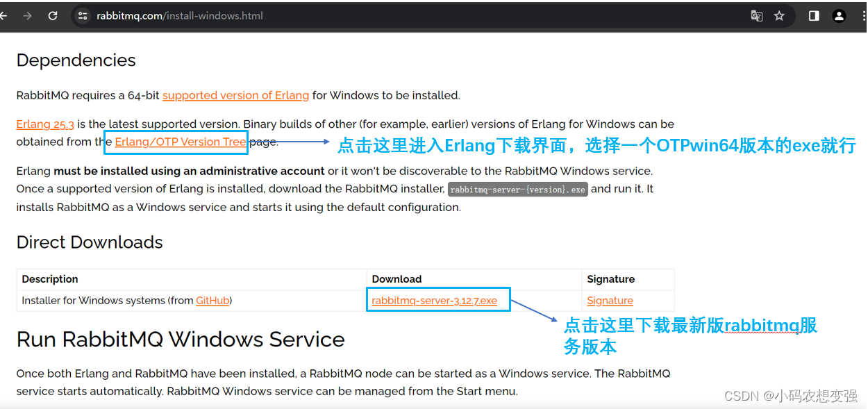This screenshot has height=409, width=868.
Task: Click the browser forward arrow
Action: [28, 15]
